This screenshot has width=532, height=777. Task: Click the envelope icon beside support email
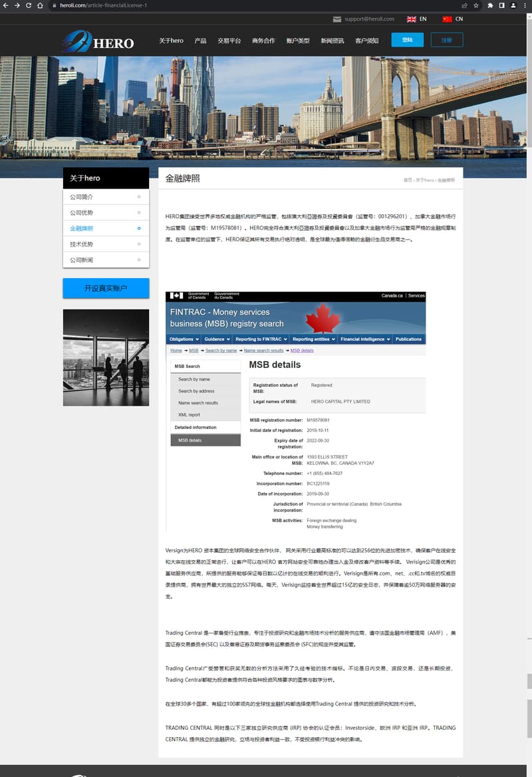pyautogui.click(x=337, y=19)
